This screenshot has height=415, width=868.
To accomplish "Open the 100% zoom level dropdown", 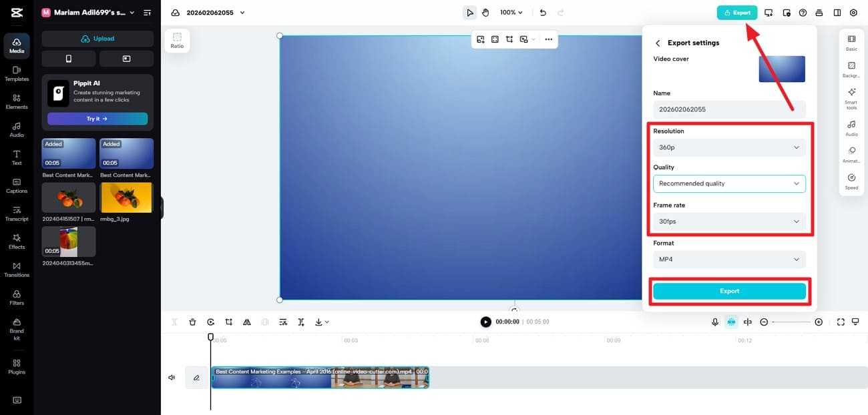I will [511, 13].
